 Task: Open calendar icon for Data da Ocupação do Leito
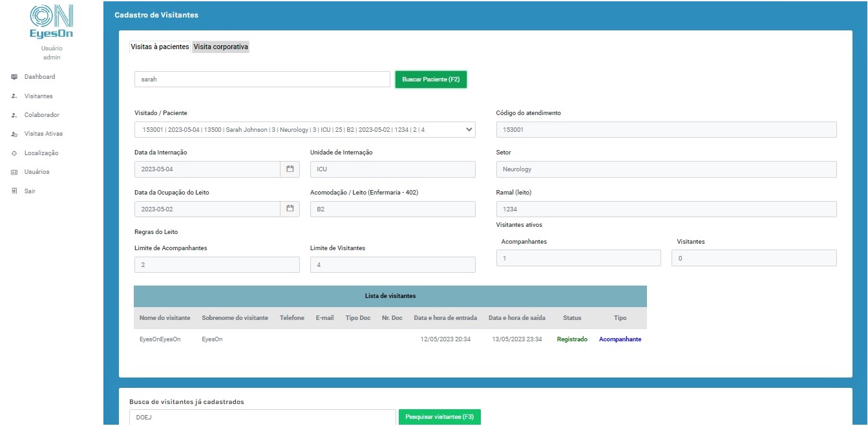coord(290,209)
